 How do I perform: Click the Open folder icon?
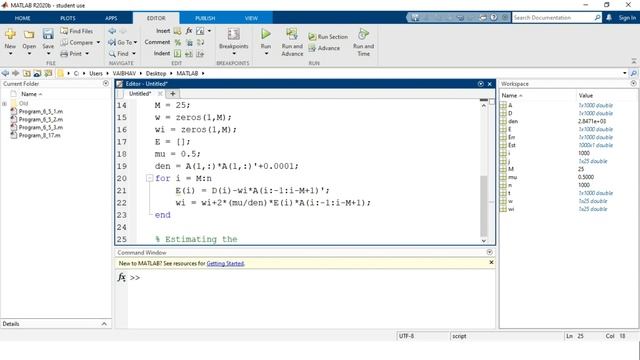(x=29, y=35)
